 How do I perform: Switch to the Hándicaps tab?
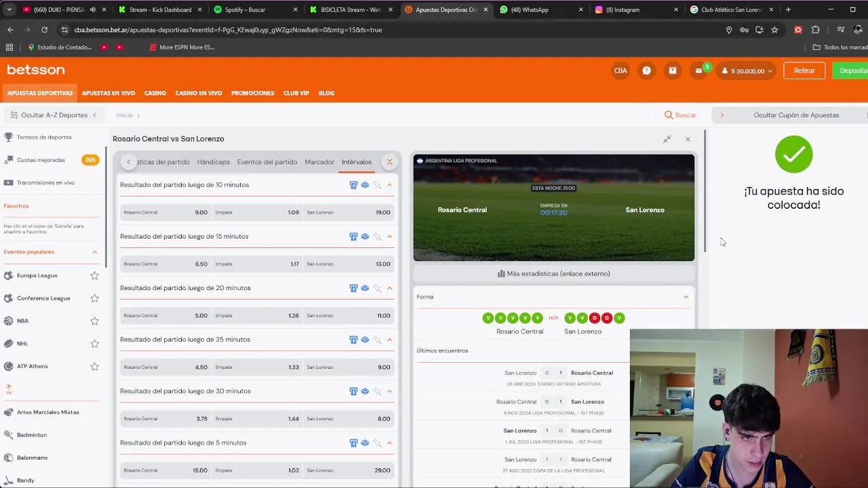214,162
